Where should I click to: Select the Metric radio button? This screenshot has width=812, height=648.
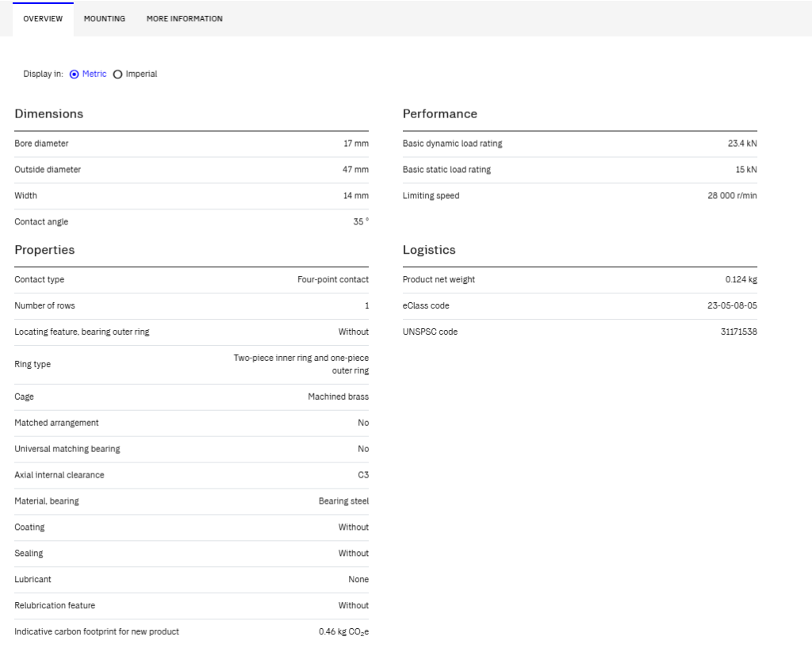pyautogui.click(x=74, y=74)
